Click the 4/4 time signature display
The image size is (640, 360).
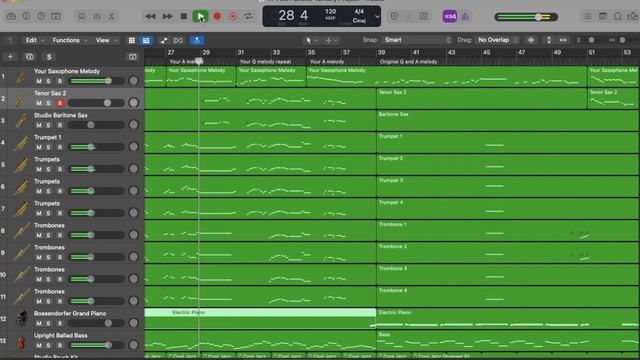(359, 11)
